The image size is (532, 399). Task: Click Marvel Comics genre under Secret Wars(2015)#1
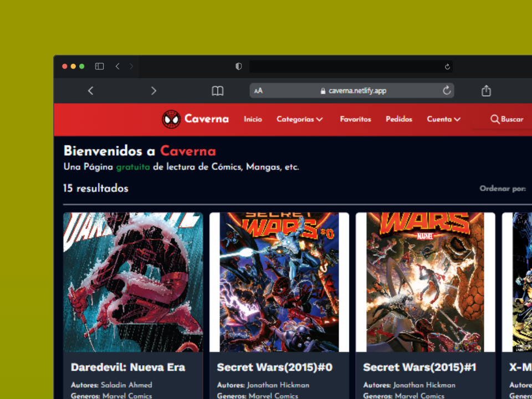point(420,396)
